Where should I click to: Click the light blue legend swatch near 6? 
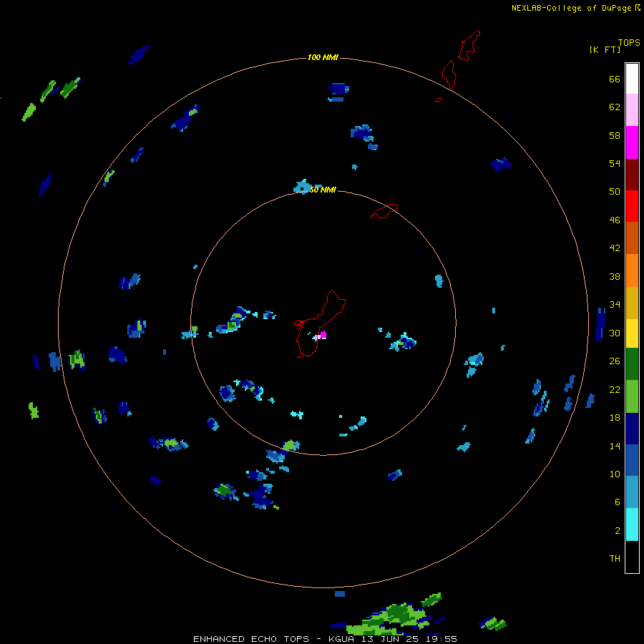pos(632,492)
